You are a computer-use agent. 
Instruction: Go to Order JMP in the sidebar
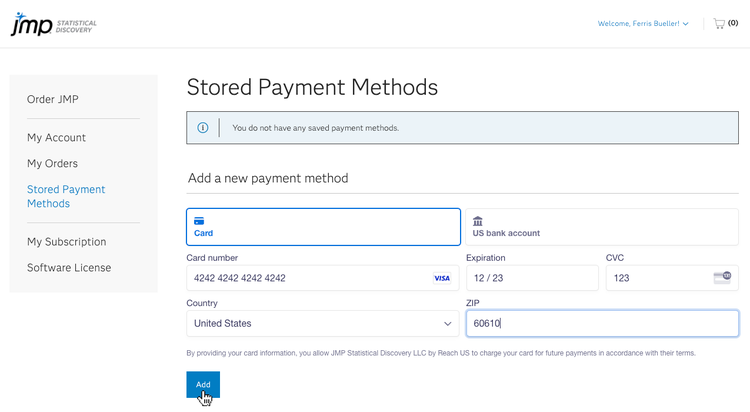coord(53,99)
